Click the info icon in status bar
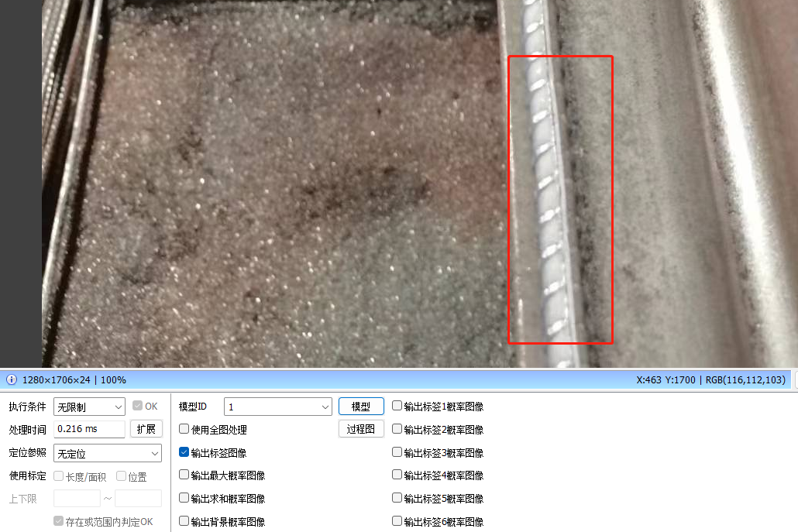 pos(11,380)
